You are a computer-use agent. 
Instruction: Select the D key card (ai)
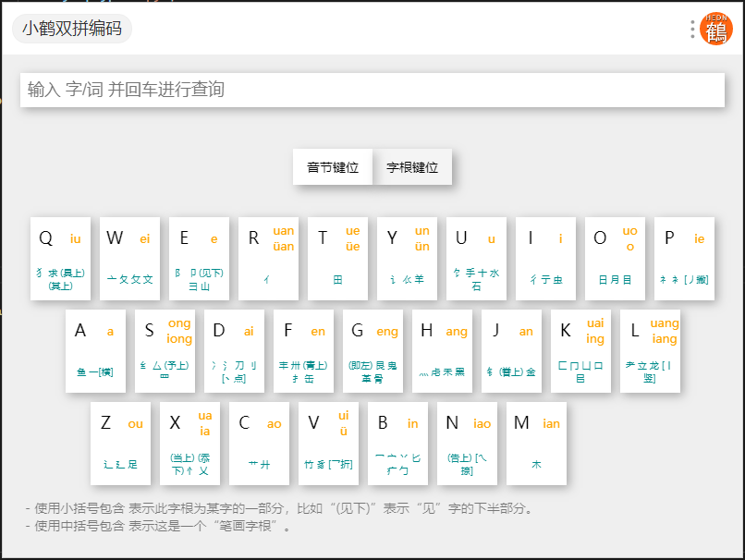click(x=234, y=351)
